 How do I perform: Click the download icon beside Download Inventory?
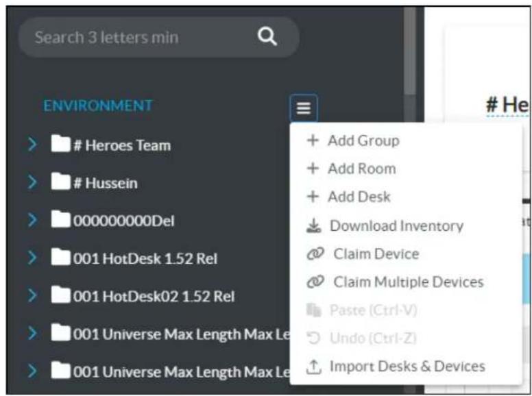(313, 225)
